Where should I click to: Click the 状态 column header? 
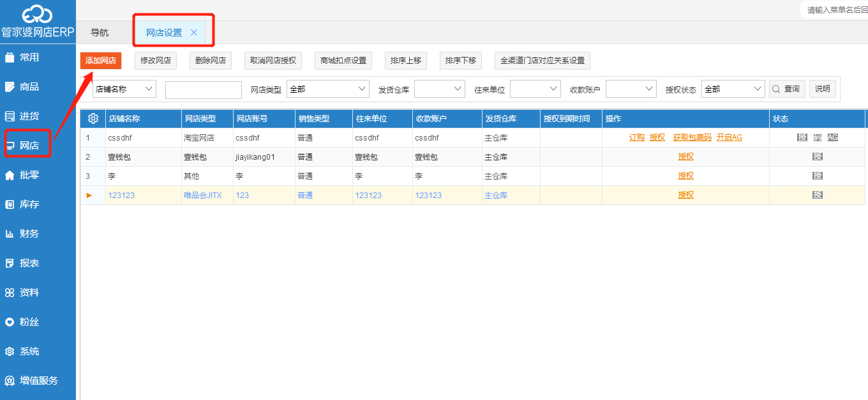(817, 119)
